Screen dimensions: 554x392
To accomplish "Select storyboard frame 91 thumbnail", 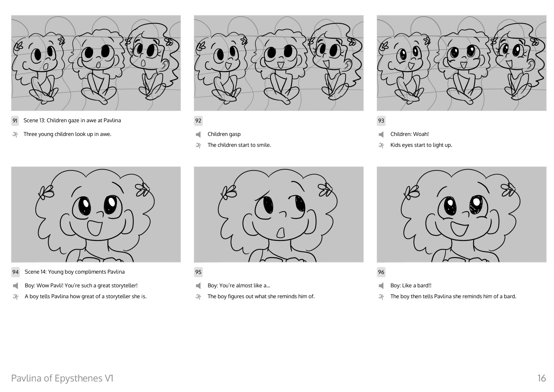I will click(96, 63).
